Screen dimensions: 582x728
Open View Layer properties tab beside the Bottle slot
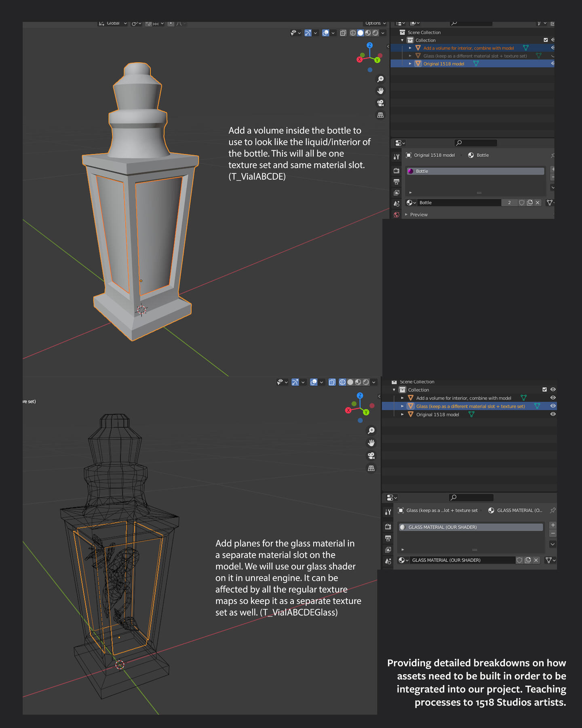click(x=396, y=193)
